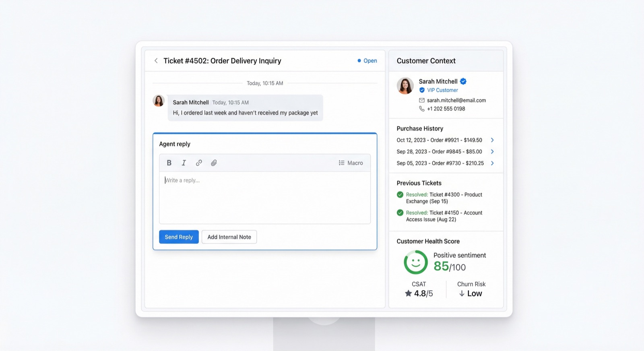Viewport: 644px width, 351px height.
Task: Click the Previous Tickets heading
Action: pos(419,183)
